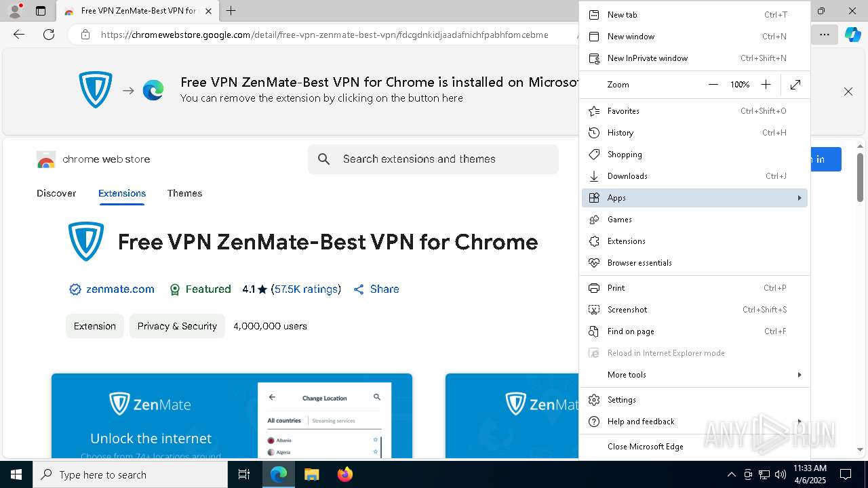Choose Screenshot from the menu
The width and height of the screenshot is (868, 488).
(694, 310)
